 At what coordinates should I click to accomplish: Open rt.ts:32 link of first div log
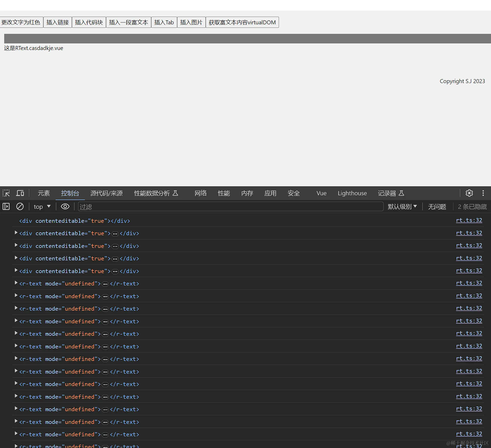coord(469,220)
